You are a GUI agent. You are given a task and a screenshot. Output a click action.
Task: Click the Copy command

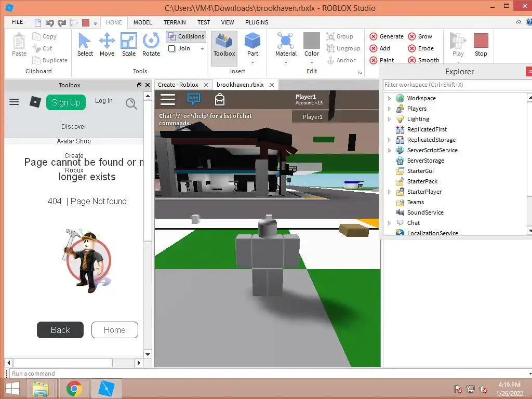pos(45,36)
